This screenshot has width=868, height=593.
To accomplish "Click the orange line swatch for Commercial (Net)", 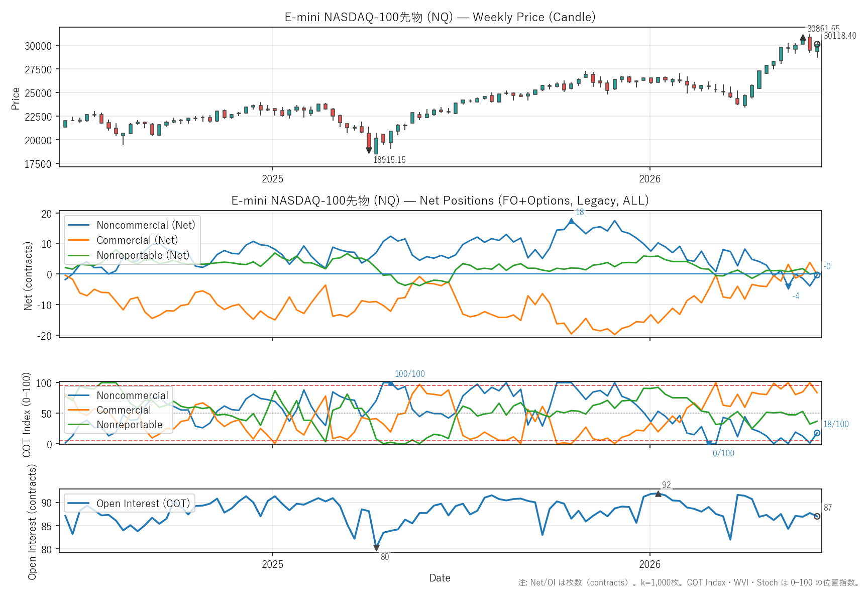I will [x=79, y=240].
